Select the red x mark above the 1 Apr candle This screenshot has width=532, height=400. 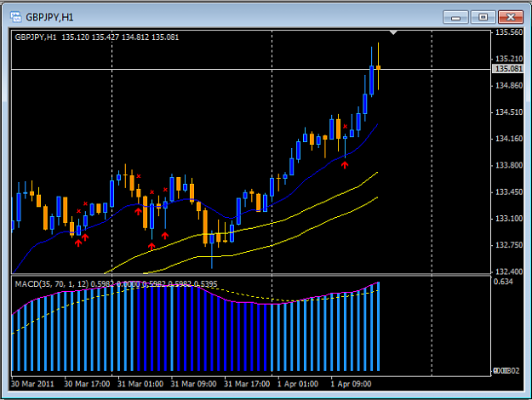345,127
